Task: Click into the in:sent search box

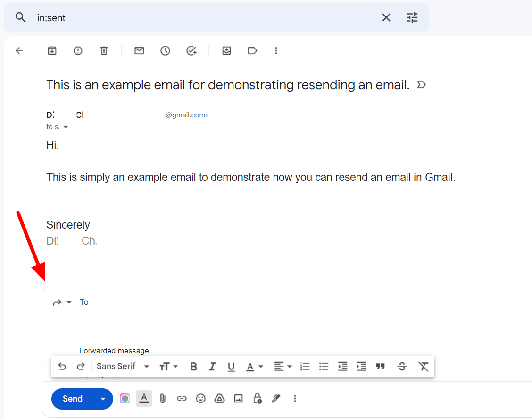Action: (204, 17)
